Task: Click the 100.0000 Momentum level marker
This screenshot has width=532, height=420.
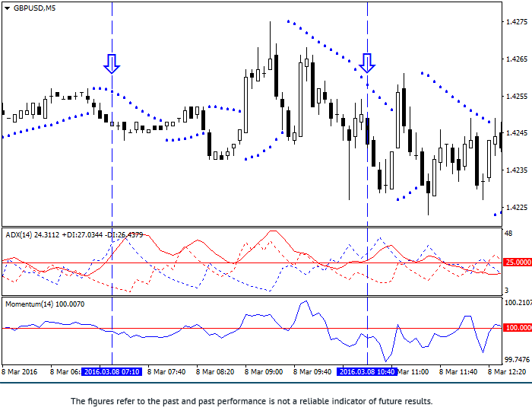Action: [x=518, y=328]
